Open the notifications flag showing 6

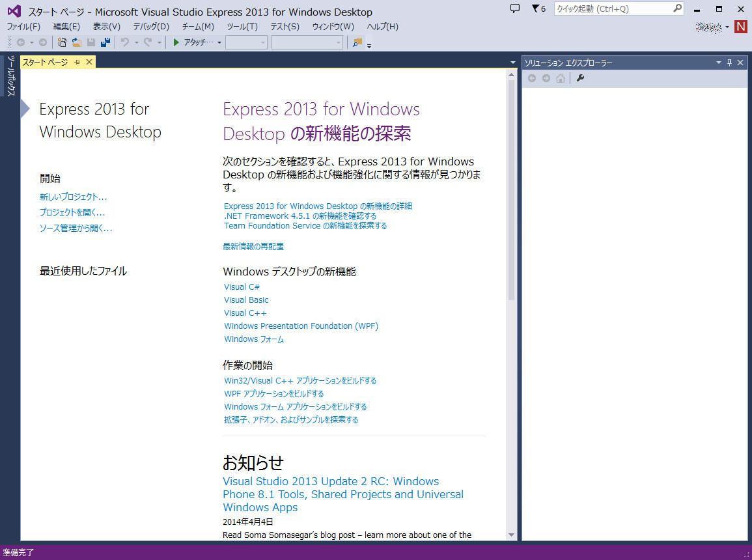[x=538, y=8]
